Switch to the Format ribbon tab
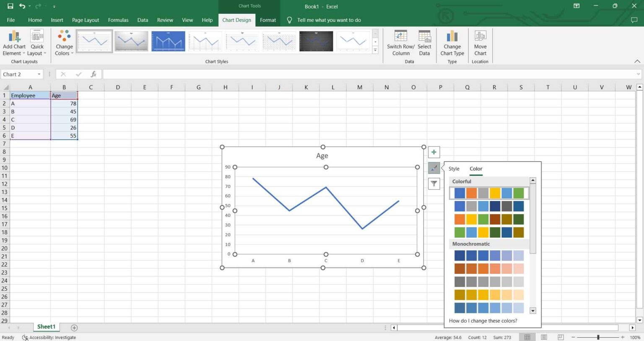The image size is (644, 341). 267,20
